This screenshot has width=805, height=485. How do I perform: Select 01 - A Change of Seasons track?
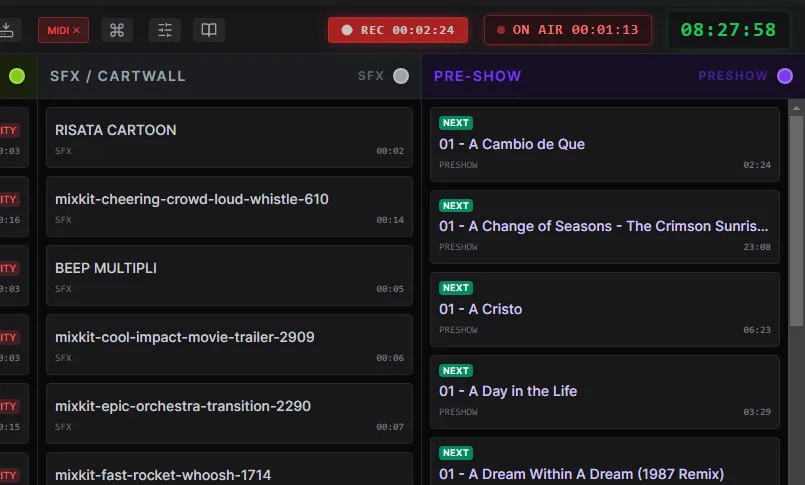coord(605,227)
